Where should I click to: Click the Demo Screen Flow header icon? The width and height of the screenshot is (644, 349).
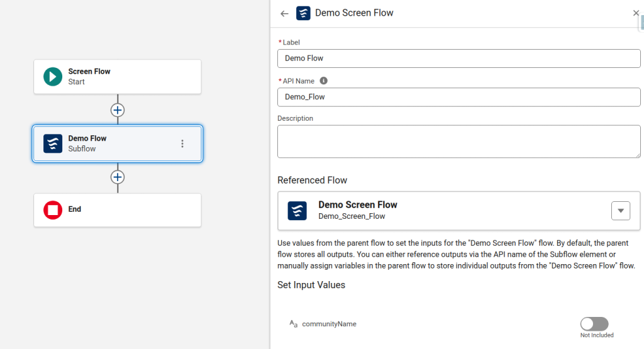[303, 13]
